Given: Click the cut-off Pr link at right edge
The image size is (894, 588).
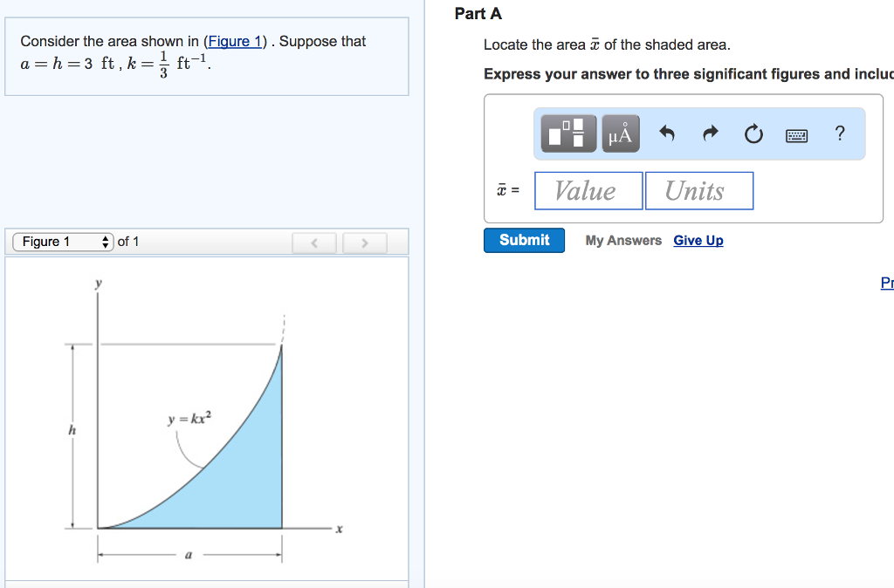Looking at the screenshot, I should coord(887,283).
